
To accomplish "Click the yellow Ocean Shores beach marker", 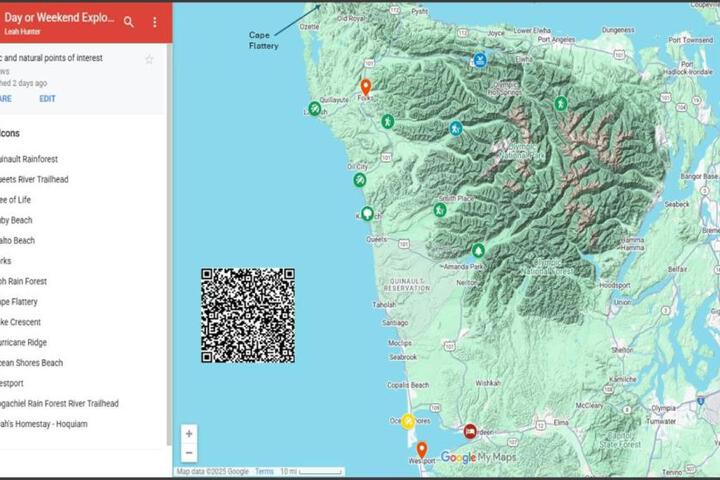I will (408, 421).
